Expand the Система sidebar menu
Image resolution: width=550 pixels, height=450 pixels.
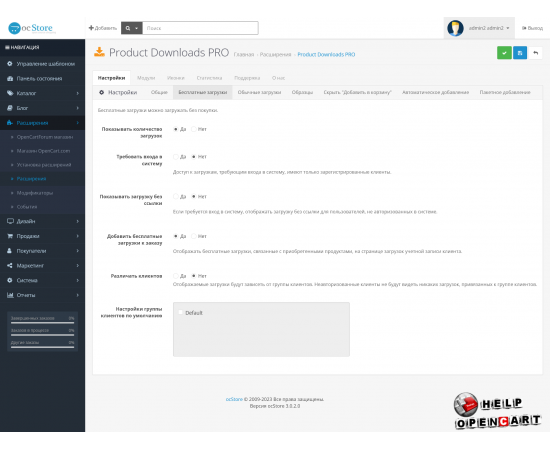tap(42, 280)
